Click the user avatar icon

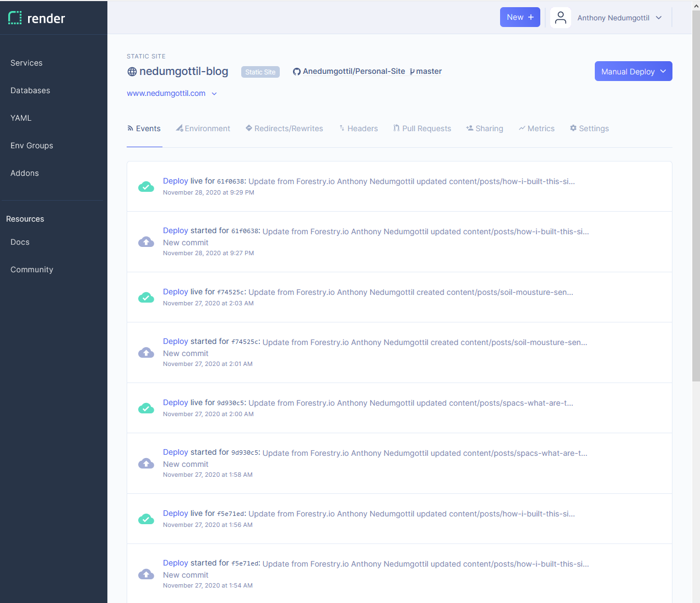(560, 18)
